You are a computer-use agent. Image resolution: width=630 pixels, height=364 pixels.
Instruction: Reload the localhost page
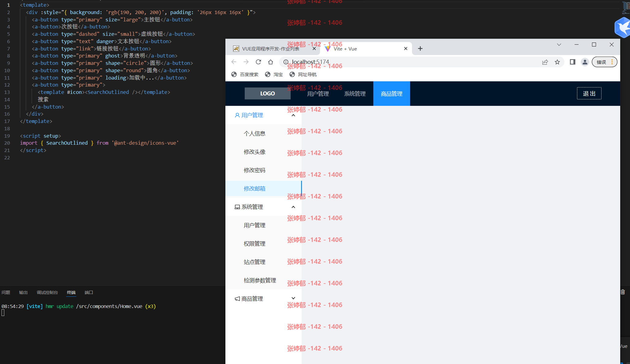258,62
